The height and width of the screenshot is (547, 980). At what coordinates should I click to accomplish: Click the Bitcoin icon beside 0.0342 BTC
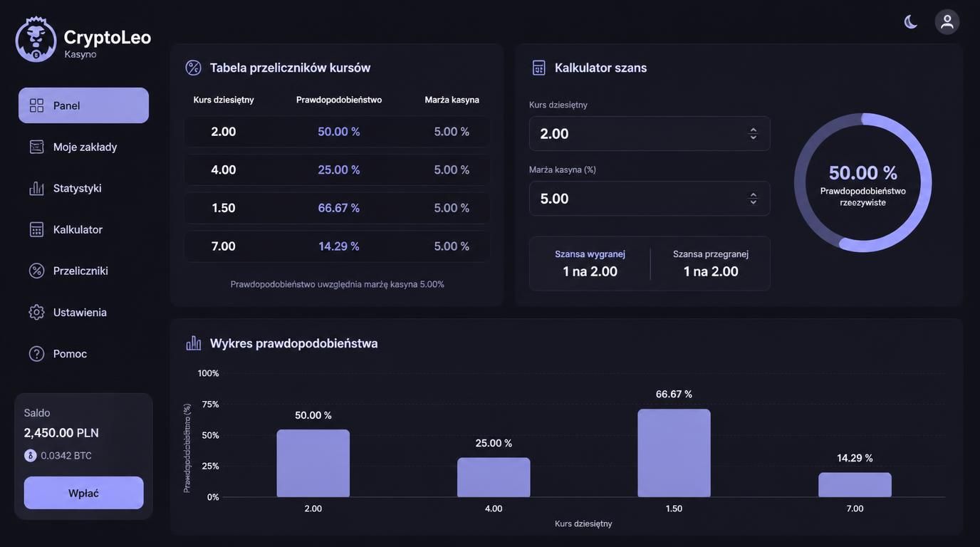[30, 455]
